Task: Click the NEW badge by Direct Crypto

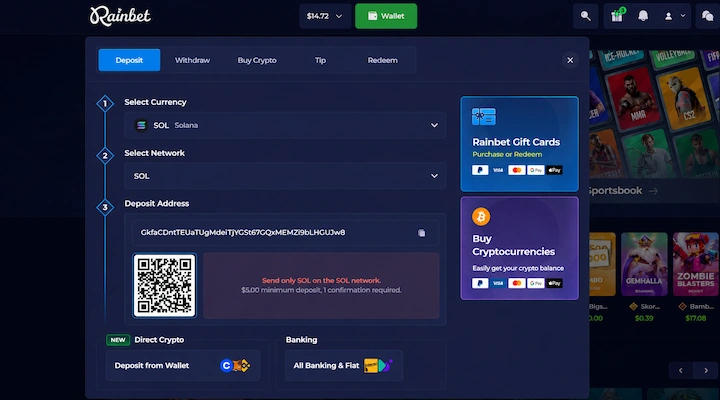Action: [118, 340]
